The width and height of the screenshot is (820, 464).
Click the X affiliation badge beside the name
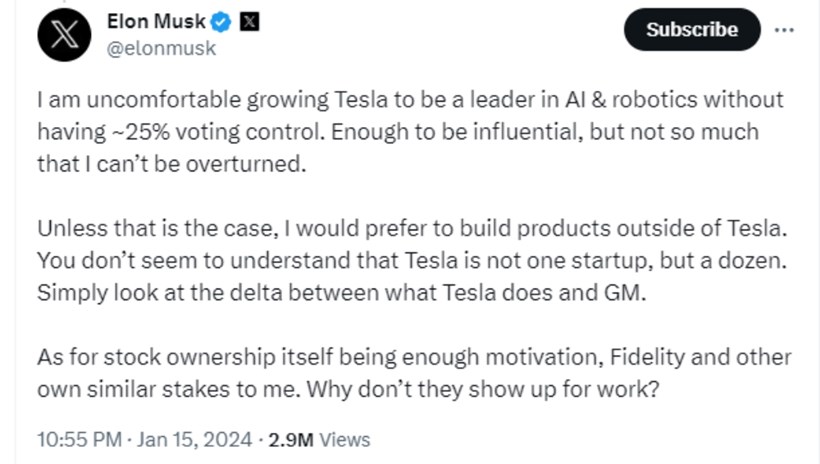pyautogui.click(x=249, y=23)
